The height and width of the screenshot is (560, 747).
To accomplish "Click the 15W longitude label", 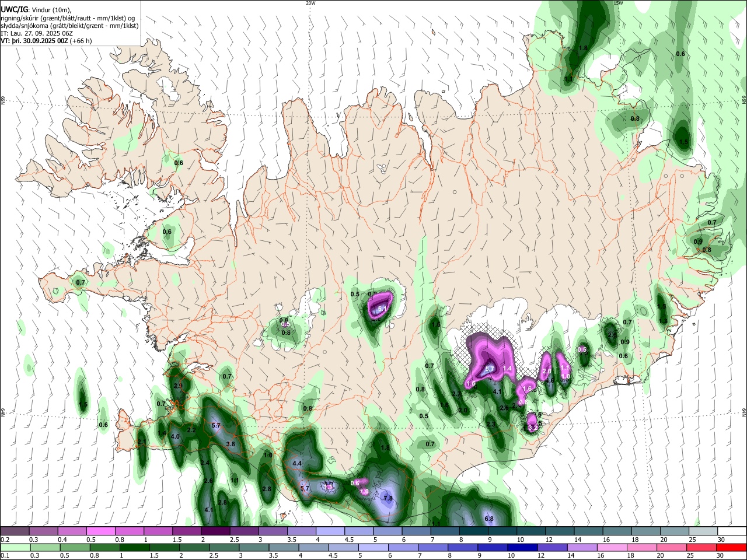I will [x=617, y=3].
